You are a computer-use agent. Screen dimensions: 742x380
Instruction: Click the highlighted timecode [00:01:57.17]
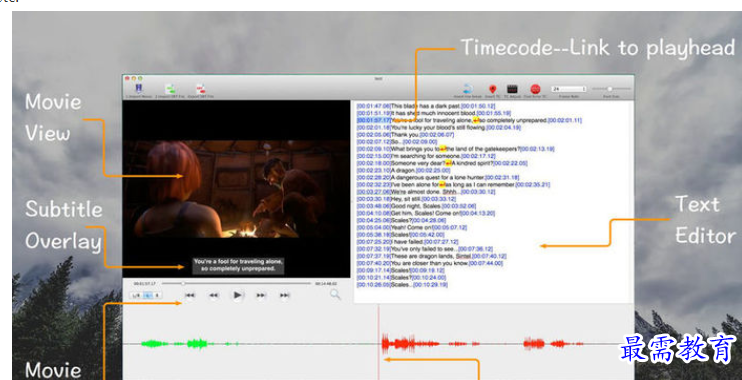[x=373, y=121]
